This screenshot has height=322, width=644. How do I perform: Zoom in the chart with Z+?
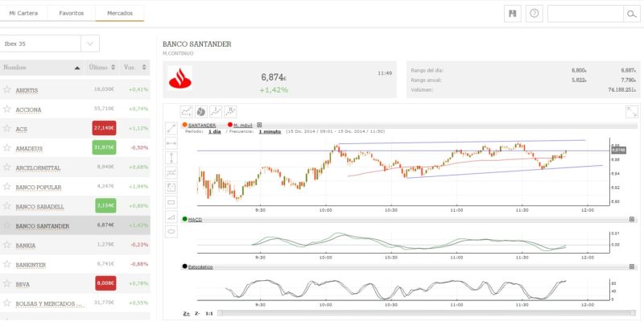point(187,313)
